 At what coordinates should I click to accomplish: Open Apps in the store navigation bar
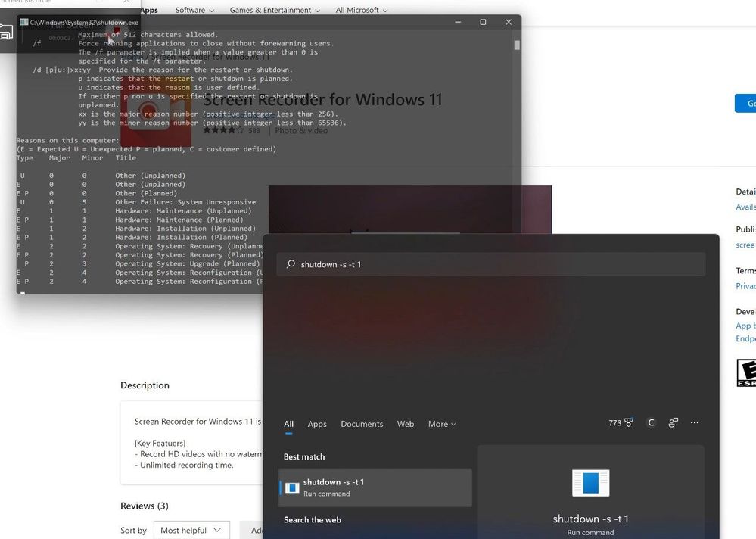(148, 10)
